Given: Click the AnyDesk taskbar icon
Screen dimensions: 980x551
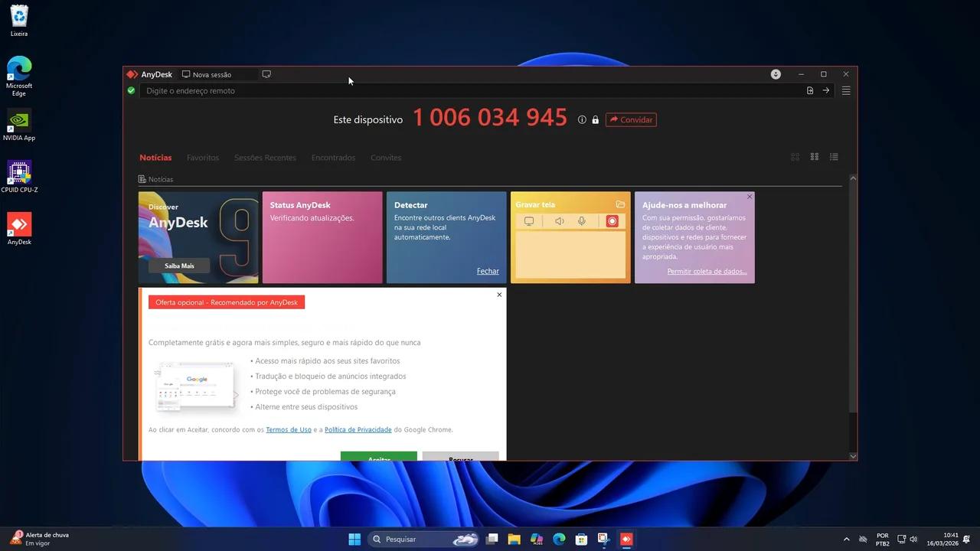Looking at the screenshot, I should pyautogui.click(x=626, y=539).
